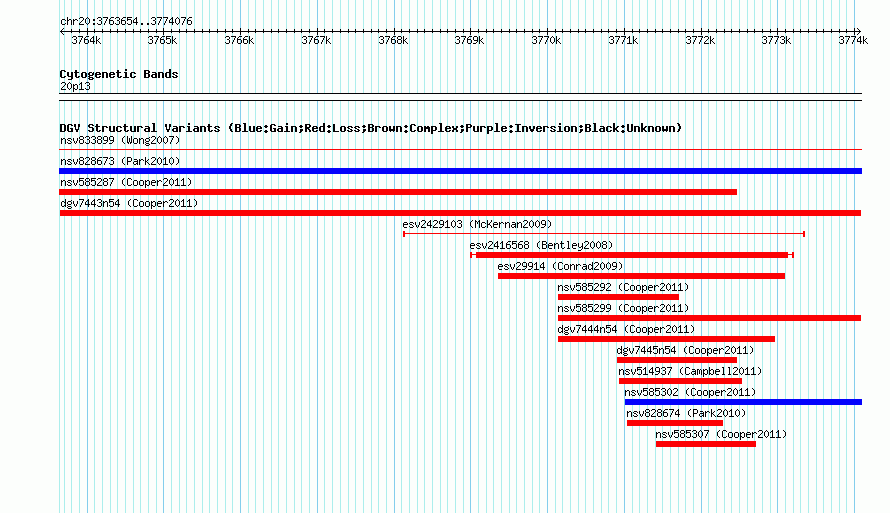Click the 20p13 cytogenetic band line
This screenshot has height=513, width=890.
click(460, 97)
